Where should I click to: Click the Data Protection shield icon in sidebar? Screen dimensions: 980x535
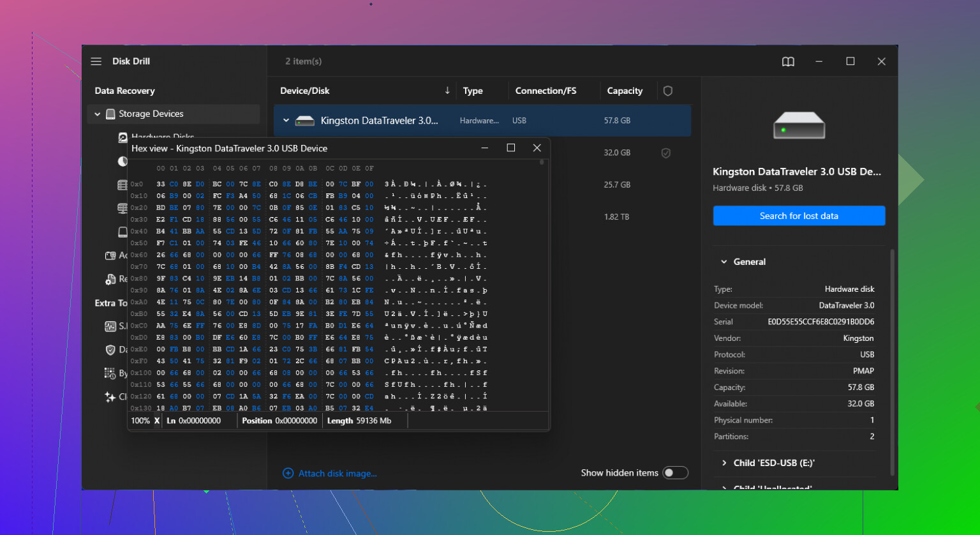110,350
